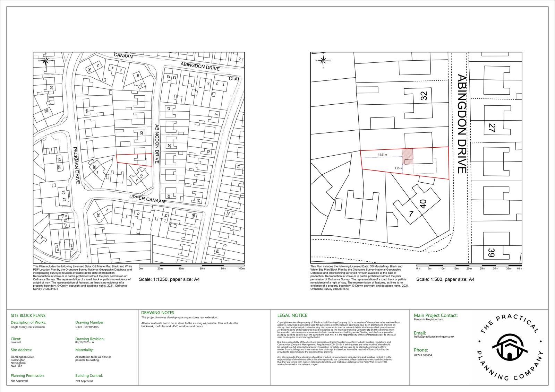Click the compass rose on the block plan
Image resolution: width=555 pixels, height=392 pixels.
pos(323,61)
